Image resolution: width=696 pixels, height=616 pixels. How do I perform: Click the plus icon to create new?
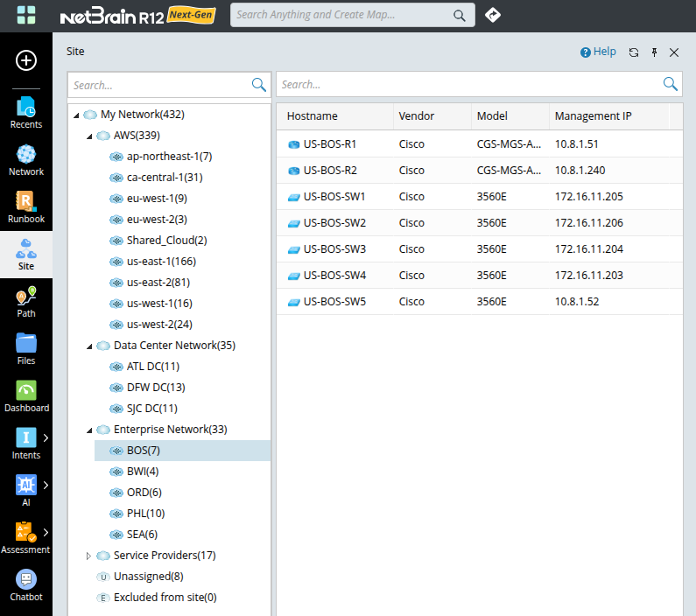26,60
